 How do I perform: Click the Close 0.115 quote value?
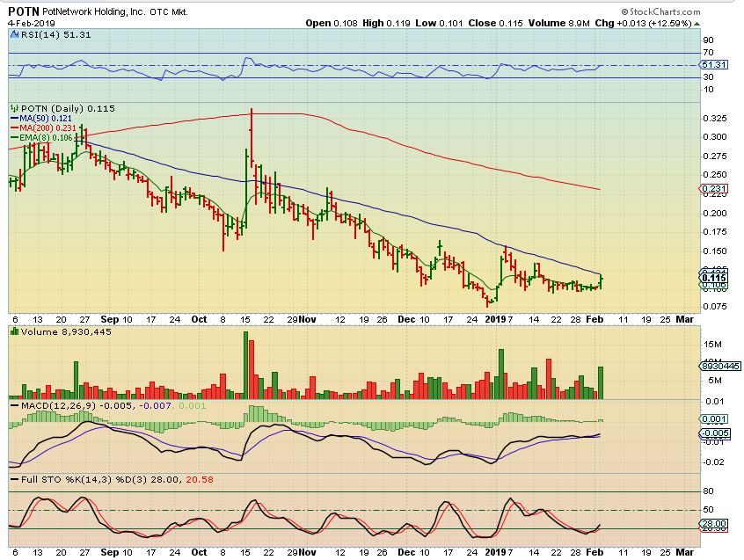click(495, 23)
